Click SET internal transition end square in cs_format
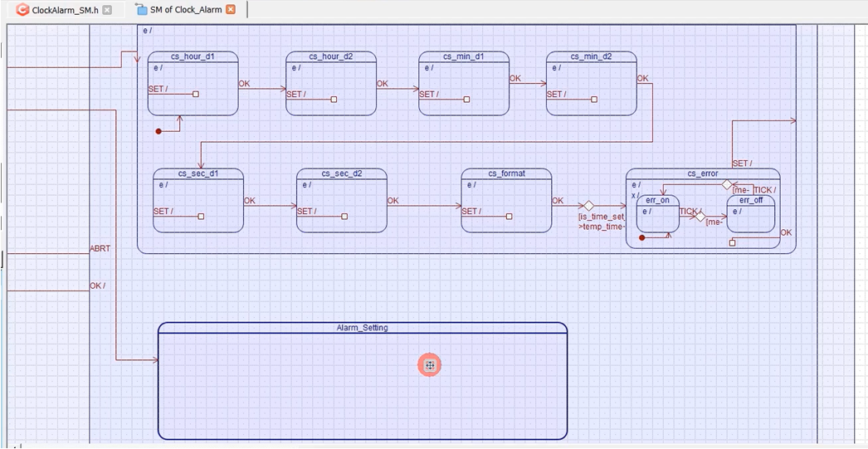 coord(510,217)
